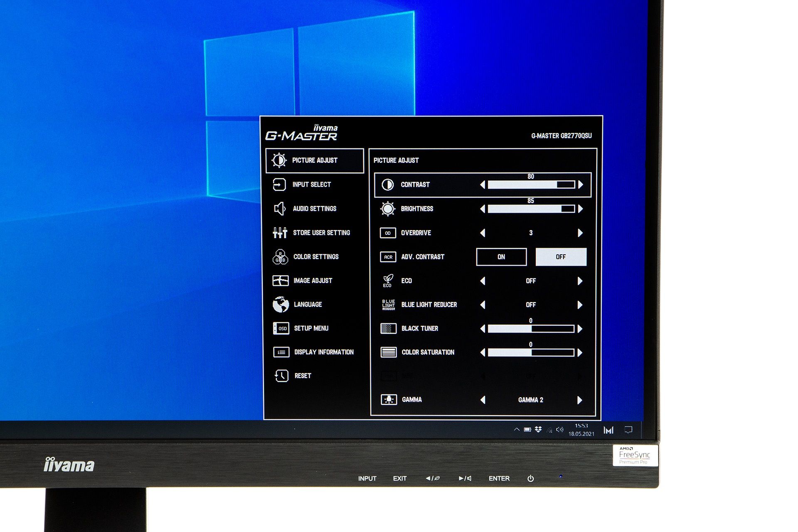The width and height of the screenshot is (798, 532).
Task: Change ECO mode with left arrow
Action: tap(483, 281)
